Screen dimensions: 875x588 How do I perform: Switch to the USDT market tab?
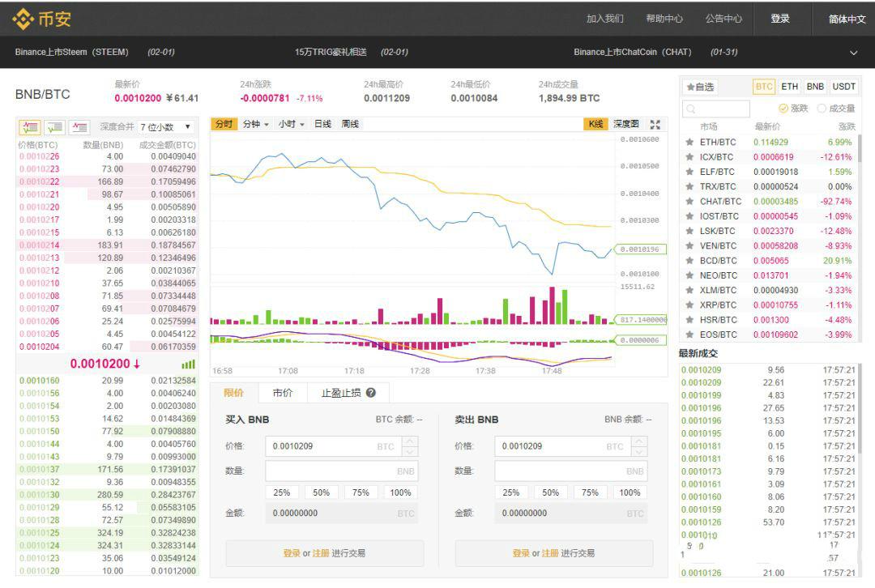tap(844, 86)
